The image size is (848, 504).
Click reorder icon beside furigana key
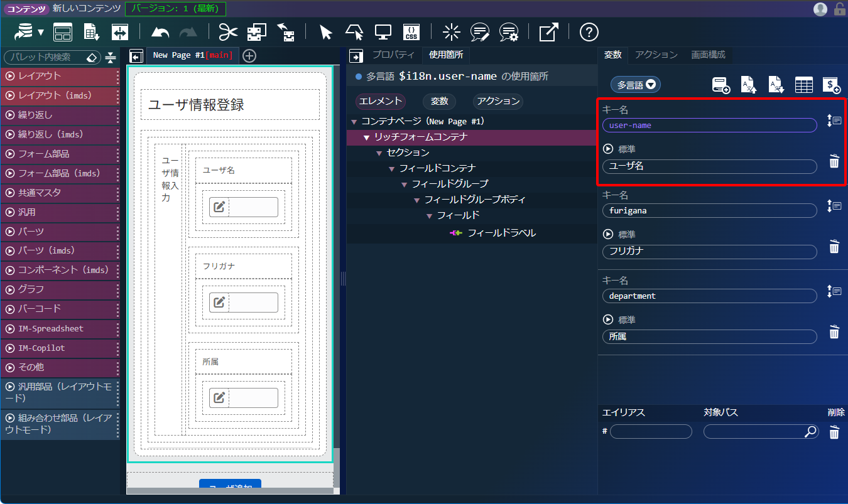834,206
